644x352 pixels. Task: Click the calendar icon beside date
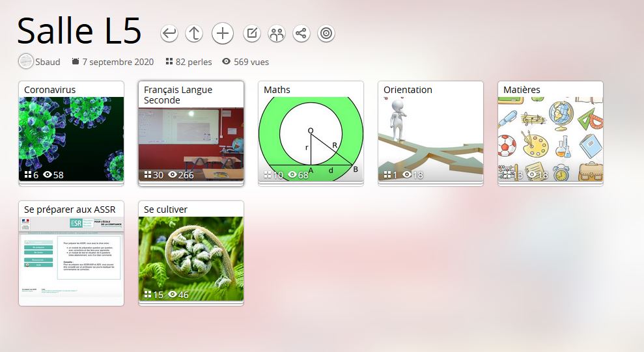(75, 62)
